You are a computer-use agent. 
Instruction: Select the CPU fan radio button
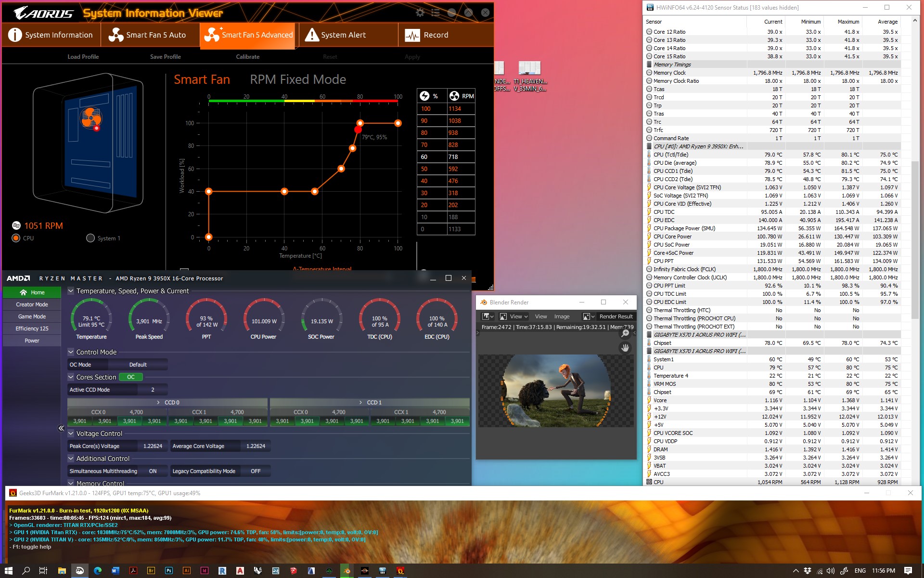click(x=16, y=238)
